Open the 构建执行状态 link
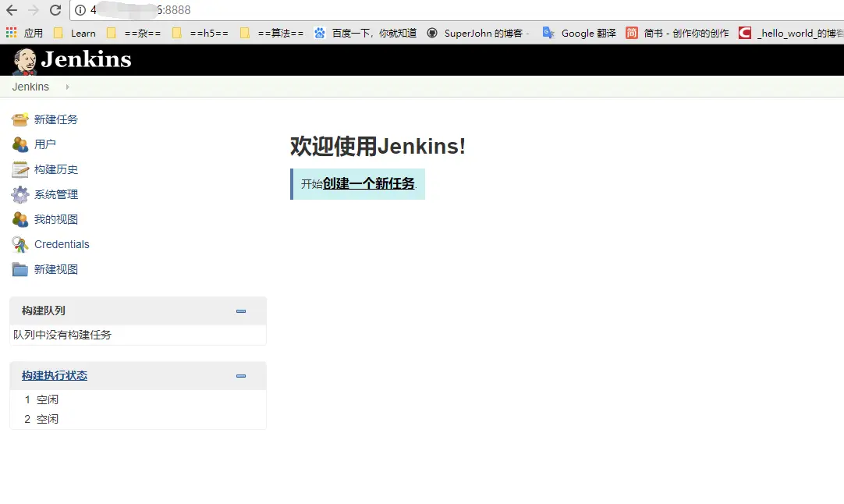The height and width of the screenshot is (504, 844). click(55, 376)
